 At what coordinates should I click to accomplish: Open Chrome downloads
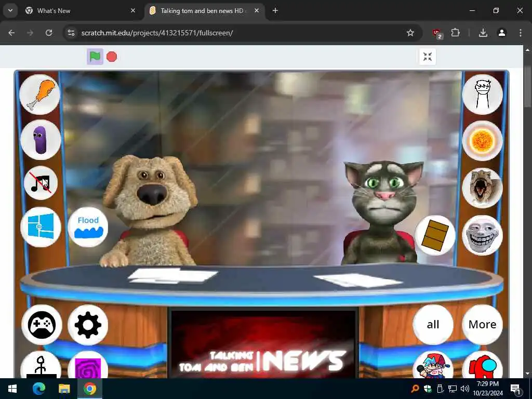[x=483, y=33]
